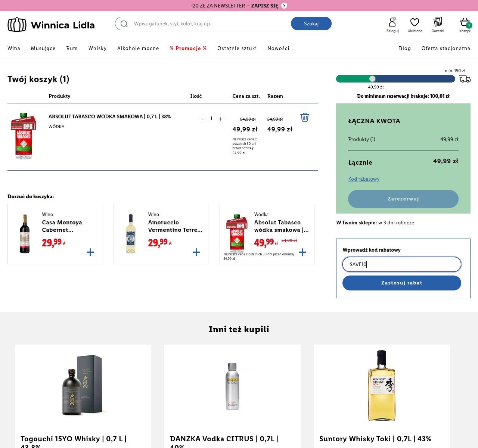Click the newsletter banner arrow icon
The height and width of the screenshot is (448, 478).
284,6
